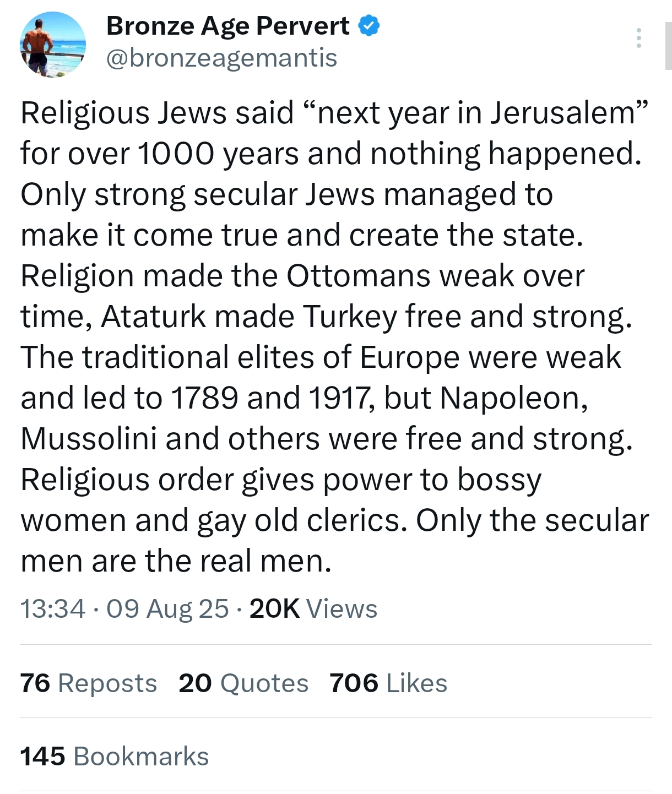View who gave the 706 Likes
This screenshot has width=672, height=794.
[x=388, y=683]
